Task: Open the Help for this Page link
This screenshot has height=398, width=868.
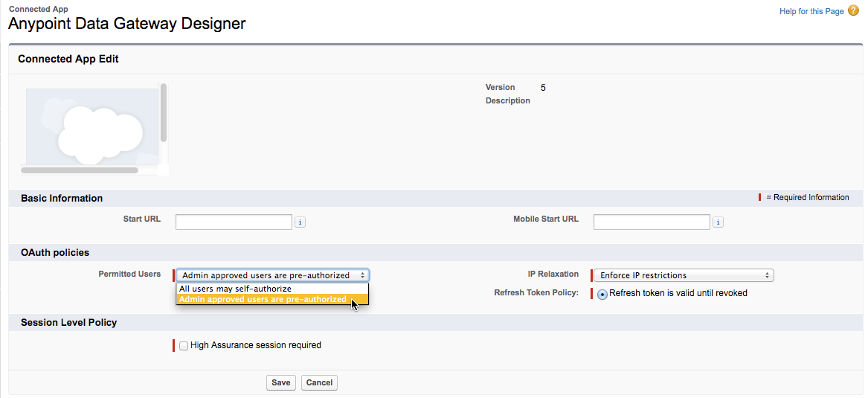Action: [811, 11]
